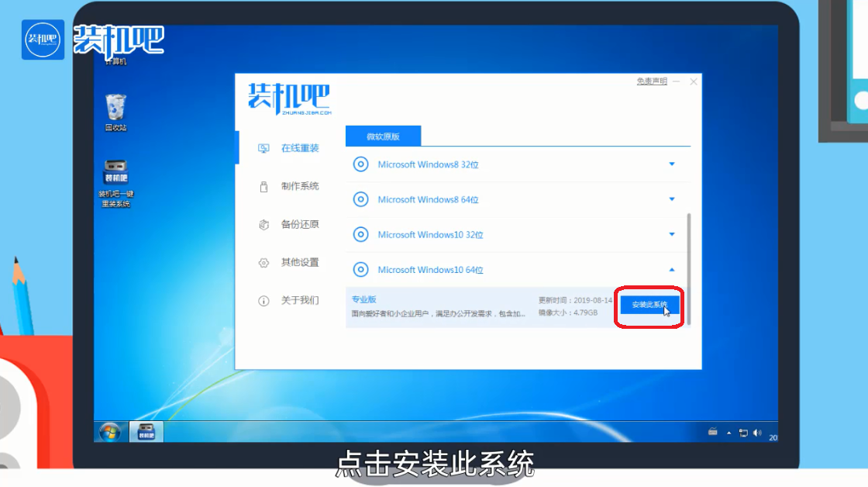Click disc icon beside Microsoft Windows8 32位
Viewport: 868px width, 487px height.
(360, 164)
